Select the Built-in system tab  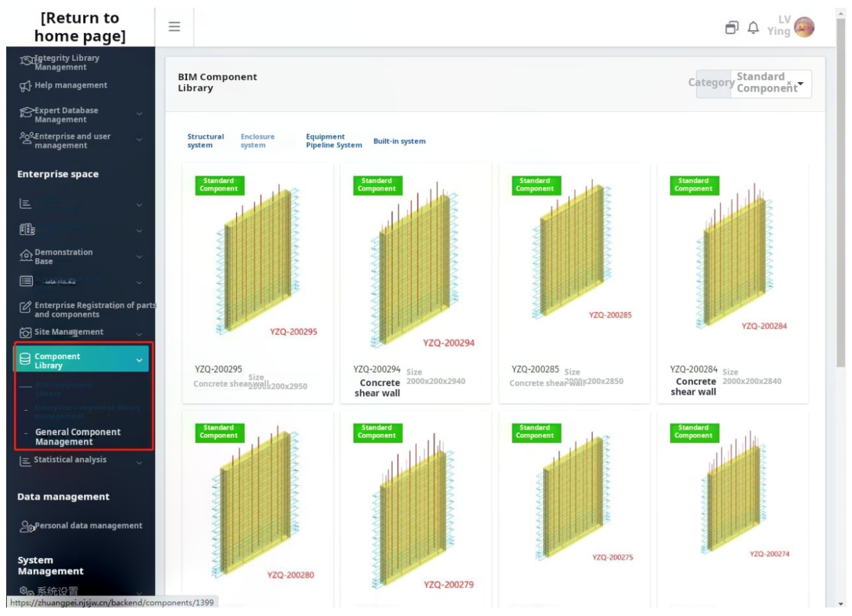[x=399, y=141]
